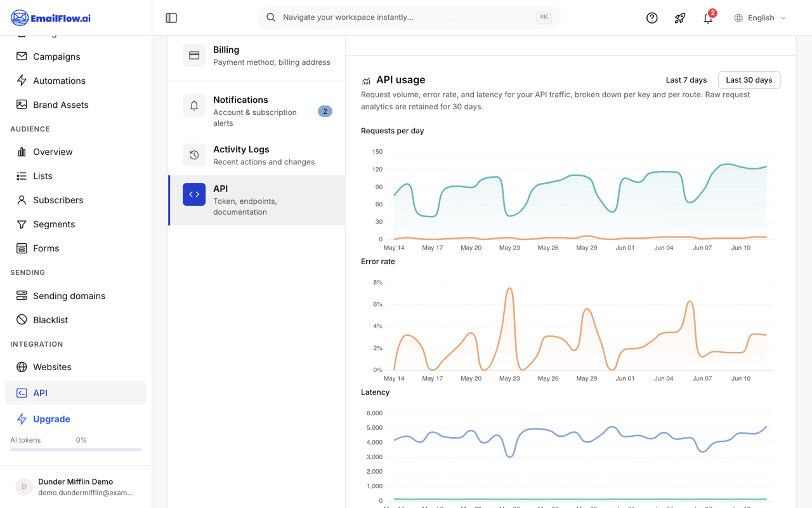Open the Segments page
The image size is (812, 508).
[x=75, y=224]
